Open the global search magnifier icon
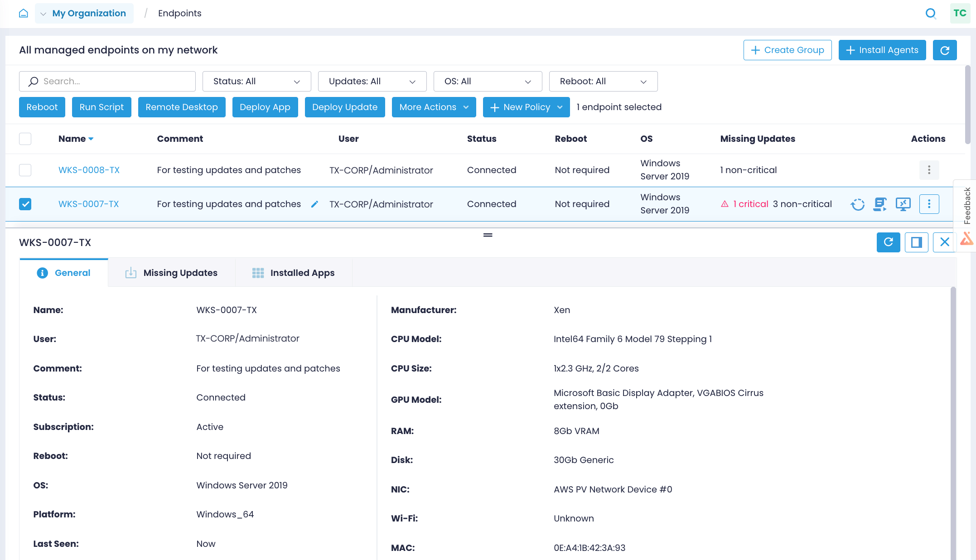Image resolution: width=976 pixels, height=560 pixels. point(931,14)
